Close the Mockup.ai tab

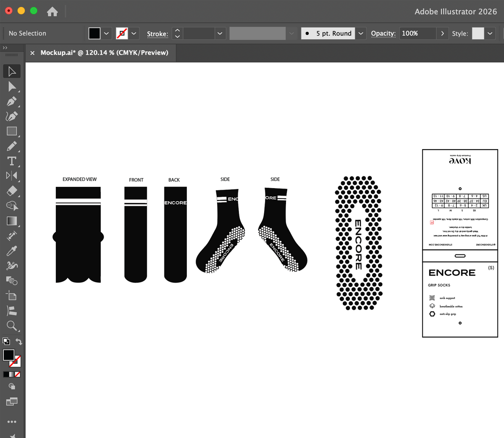[32, 53]
